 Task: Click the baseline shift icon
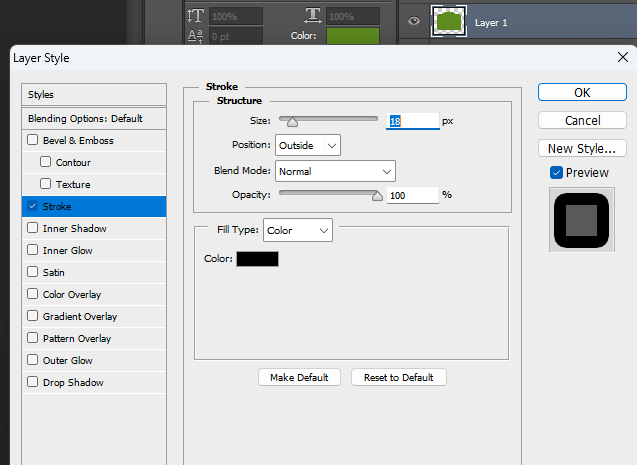coord(195,36)
